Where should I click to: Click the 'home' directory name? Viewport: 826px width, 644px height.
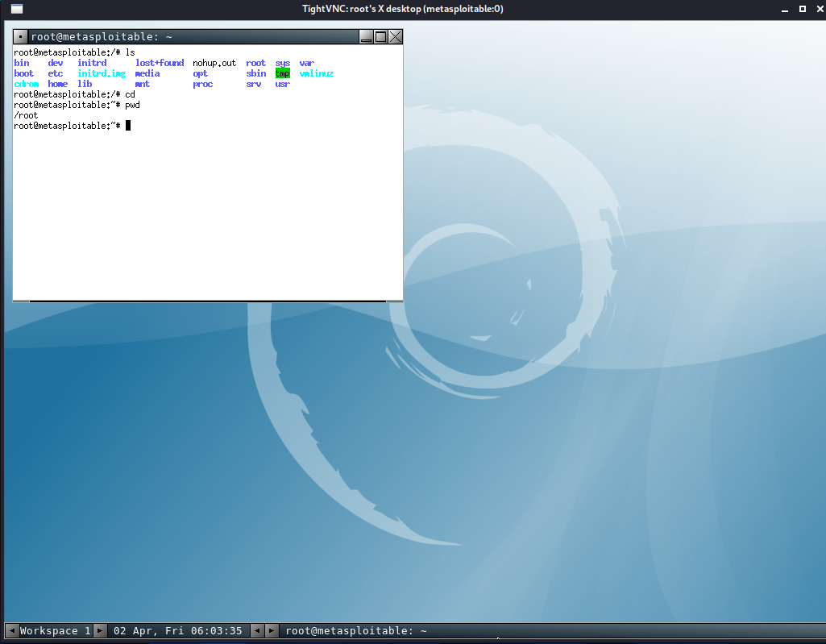point(58,84)
